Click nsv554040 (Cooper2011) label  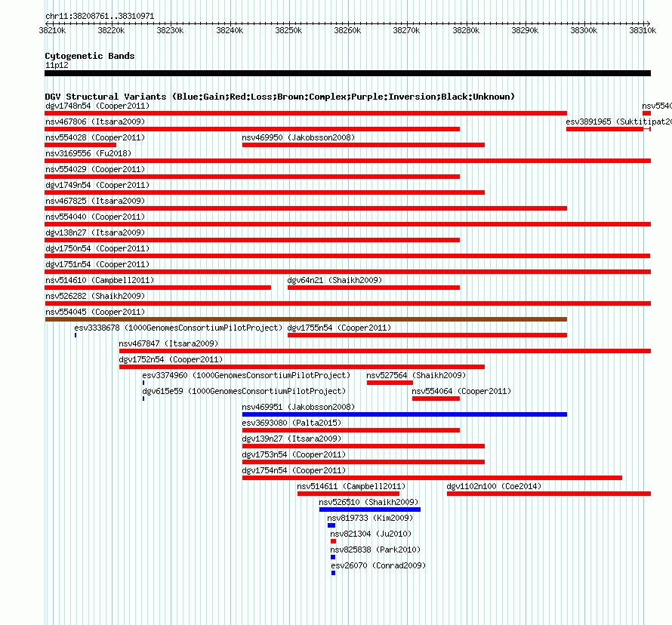(95, 217)
